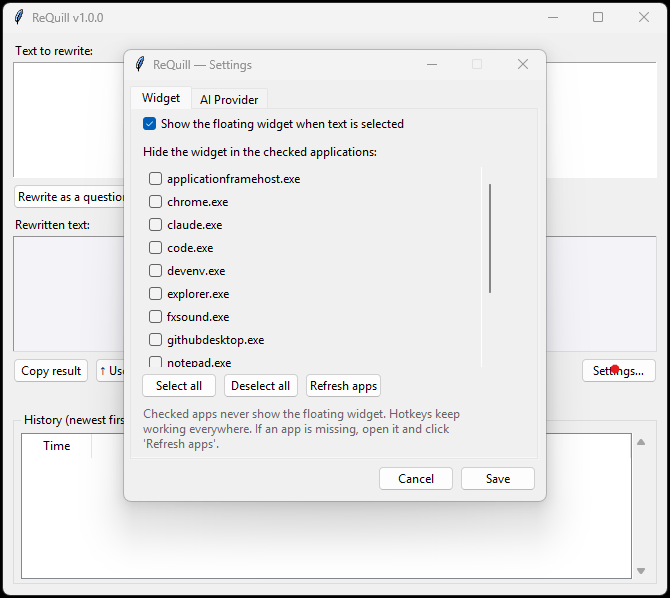Click History scrollbar down arrow

(641, 571)
